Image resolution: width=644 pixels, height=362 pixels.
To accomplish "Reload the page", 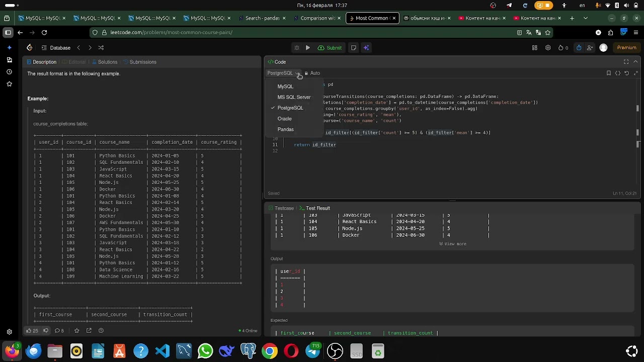I will tap(44, 32).
